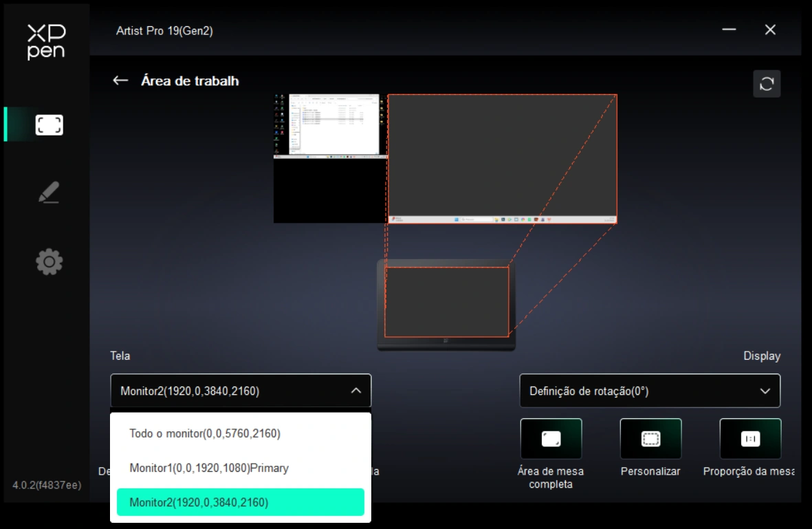Select the Proporção da mesa mode

750,439
